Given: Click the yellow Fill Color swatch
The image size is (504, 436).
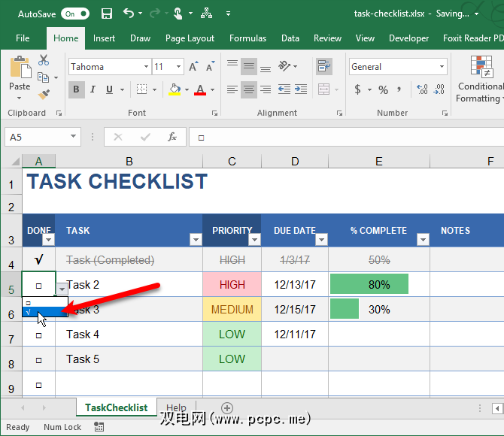Looking at the screenshot, I should click(x=175, y=89).
